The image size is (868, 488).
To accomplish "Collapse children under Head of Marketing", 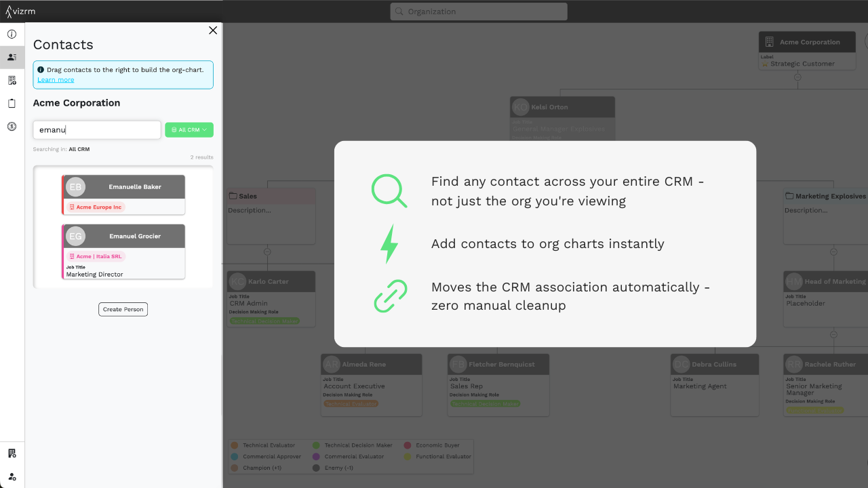I will (833, 334).
